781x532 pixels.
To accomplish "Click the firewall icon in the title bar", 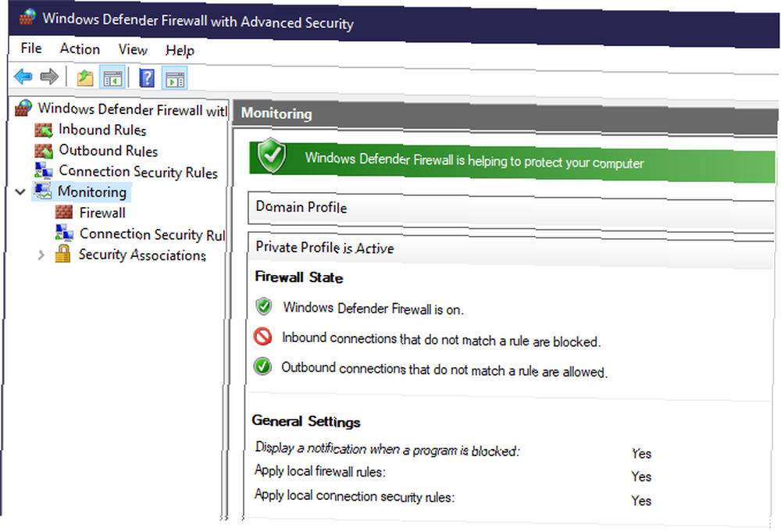I will pyautogui.click(x=27, y=17).
